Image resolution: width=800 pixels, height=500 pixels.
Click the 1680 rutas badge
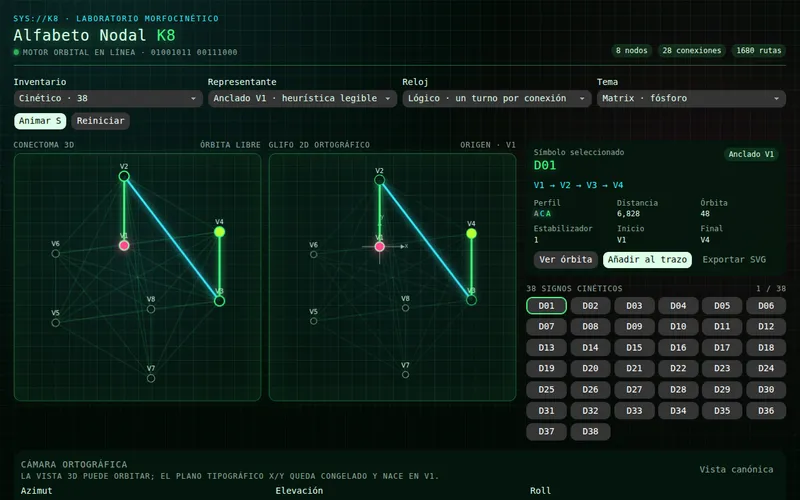[x=759, y=51]
